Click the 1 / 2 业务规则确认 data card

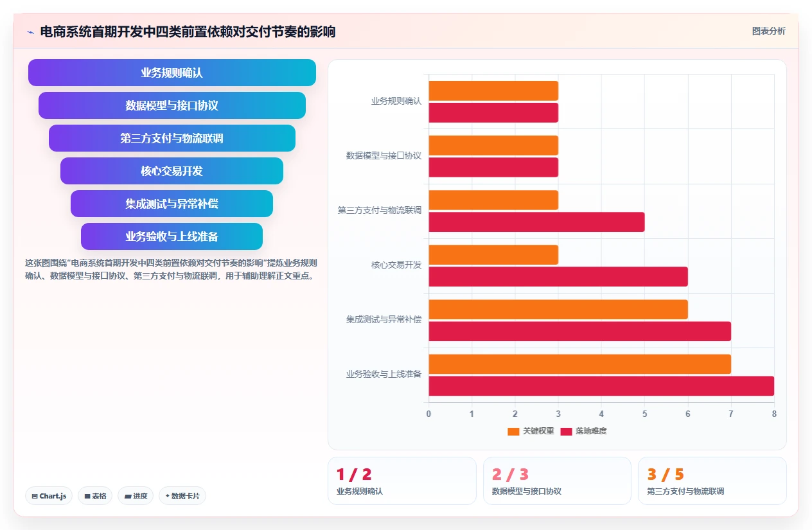click(x=402, y=481)
